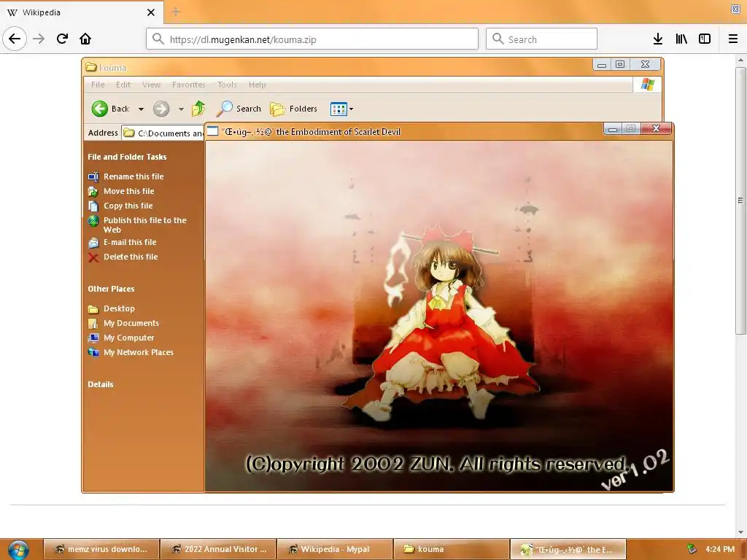Click the taskbar clock 4:24 PM
Image resolution: width=747 pixels, height=560 pixels.
tap(720, 549)
